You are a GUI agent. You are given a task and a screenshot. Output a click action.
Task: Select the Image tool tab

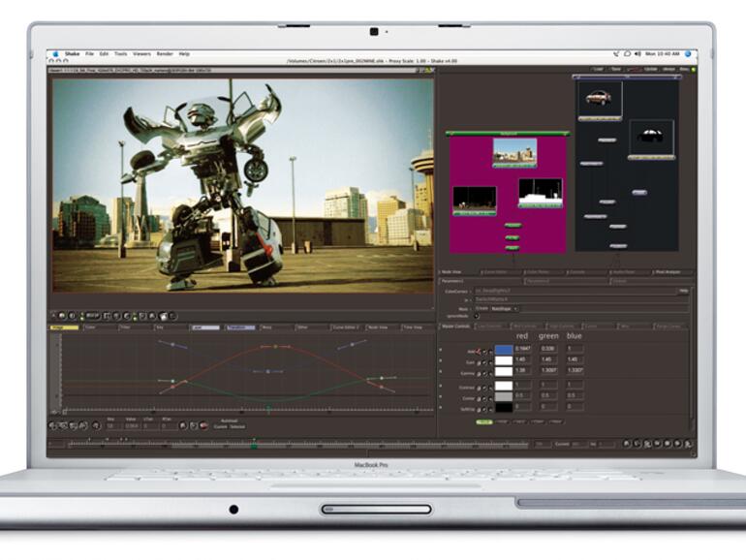click(64, 327)
